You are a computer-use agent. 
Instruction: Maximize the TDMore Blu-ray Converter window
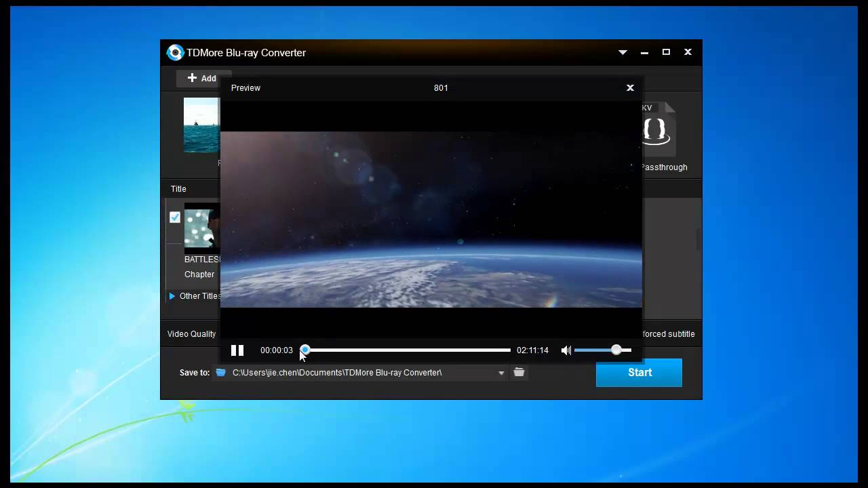pos(666,52)
